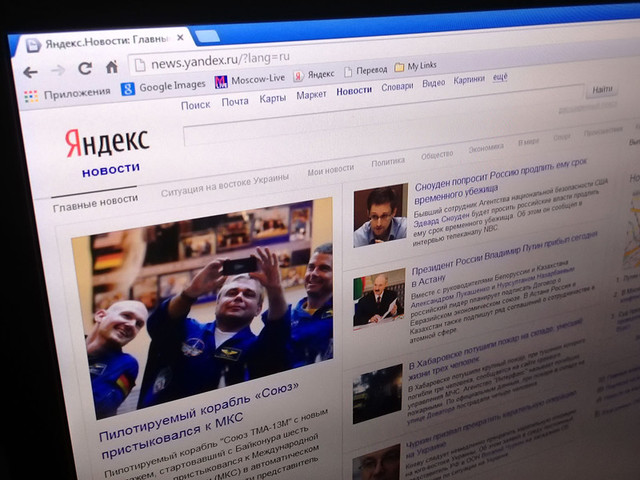Open the Президент России Владимир Путин headline
The width and height of the screenshot is (640, 480).
pos(504,257)
